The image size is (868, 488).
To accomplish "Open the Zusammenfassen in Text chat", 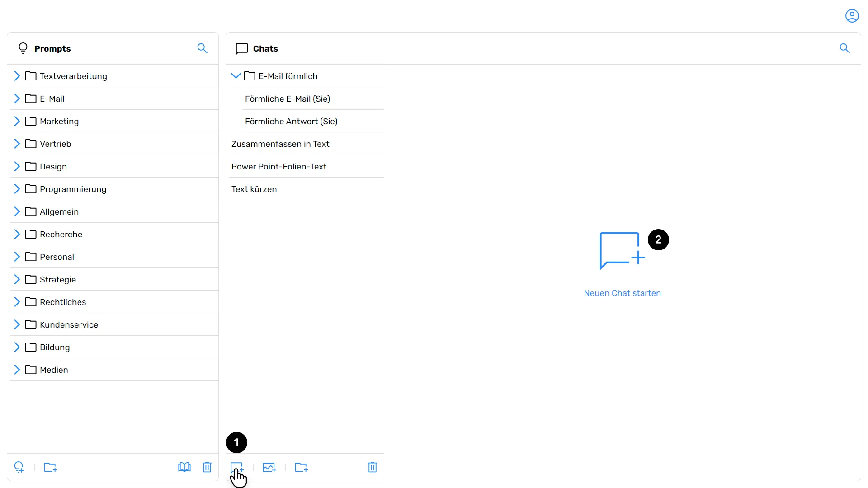I will (x=280, y=144).
